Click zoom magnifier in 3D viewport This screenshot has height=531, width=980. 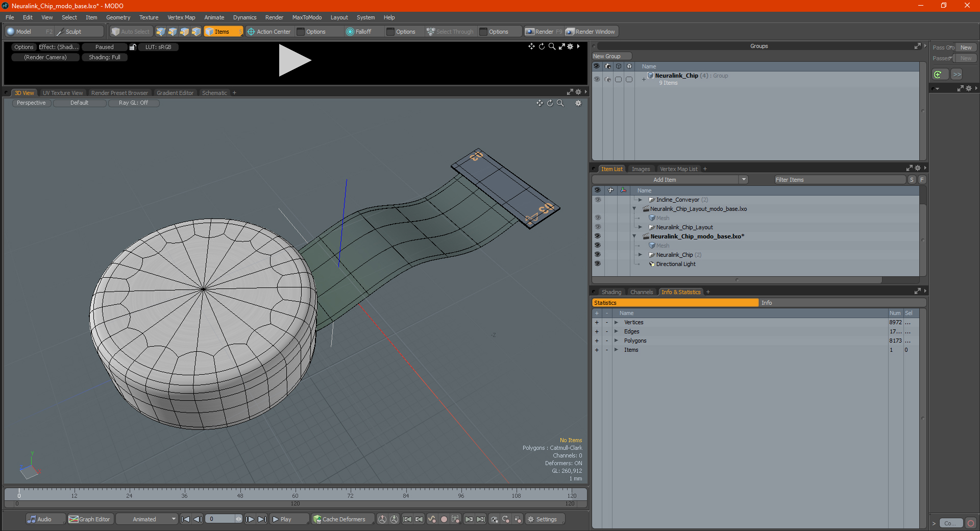[x=560, y=103]
